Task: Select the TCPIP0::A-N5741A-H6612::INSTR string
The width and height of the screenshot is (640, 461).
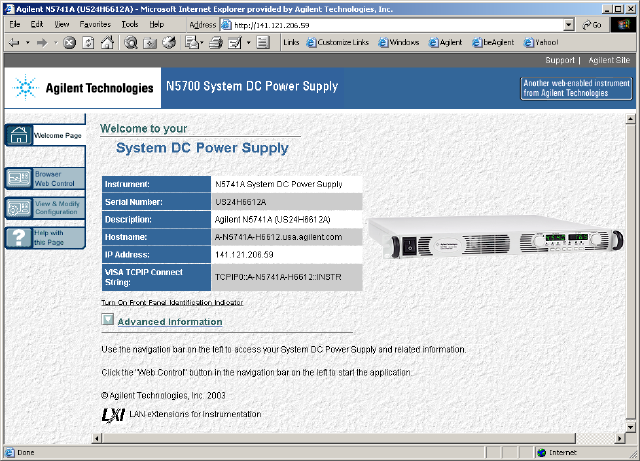Action: coord(278,277)
